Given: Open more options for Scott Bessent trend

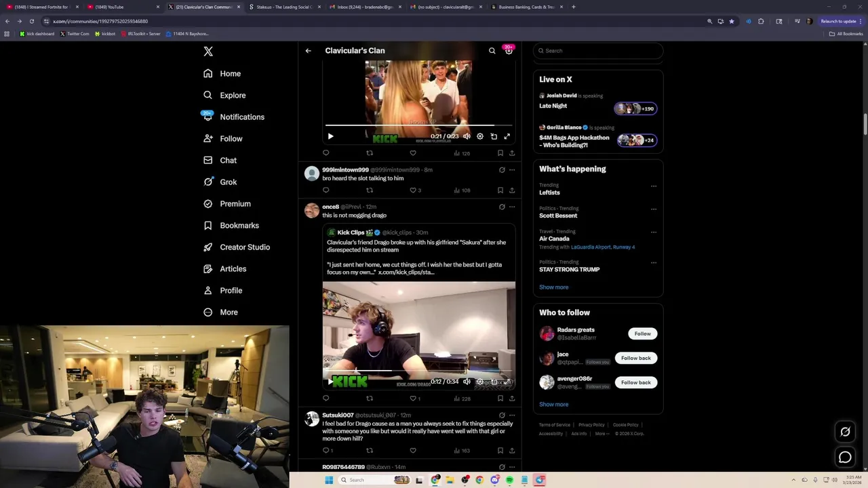Looking at the screenshot, I should point(654,209).
